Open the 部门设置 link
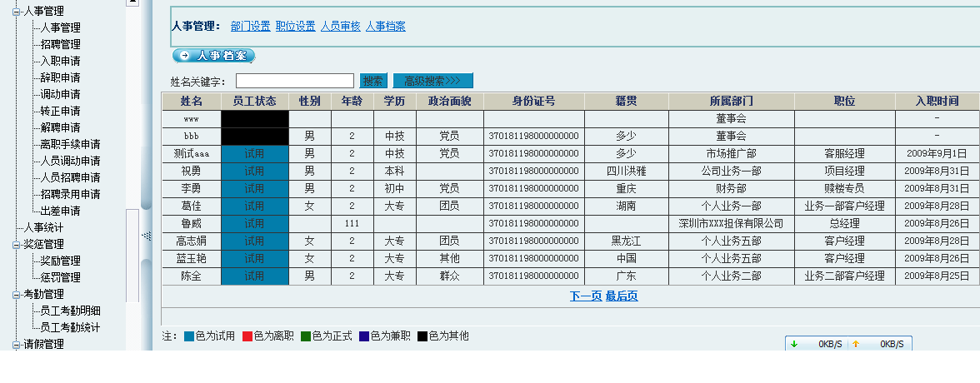This screenshot has width=980, height=383. [251, 27]
